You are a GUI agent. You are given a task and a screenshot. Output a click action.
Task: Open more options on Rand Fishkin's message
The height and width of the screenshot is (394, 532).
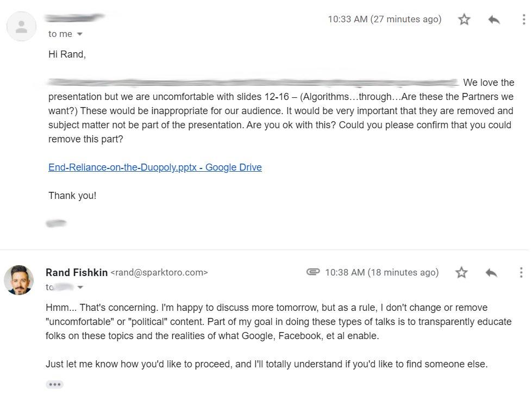521,272
